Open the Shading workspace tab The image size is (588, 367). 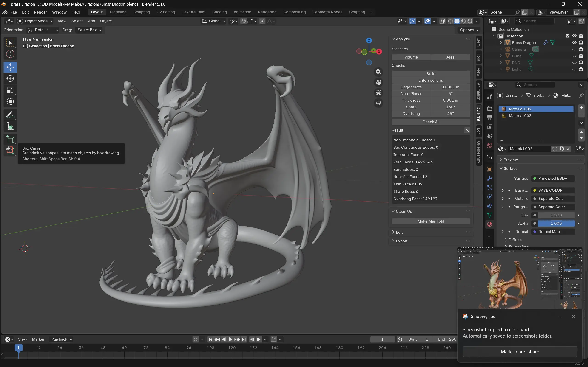click(x=219, y=12)
